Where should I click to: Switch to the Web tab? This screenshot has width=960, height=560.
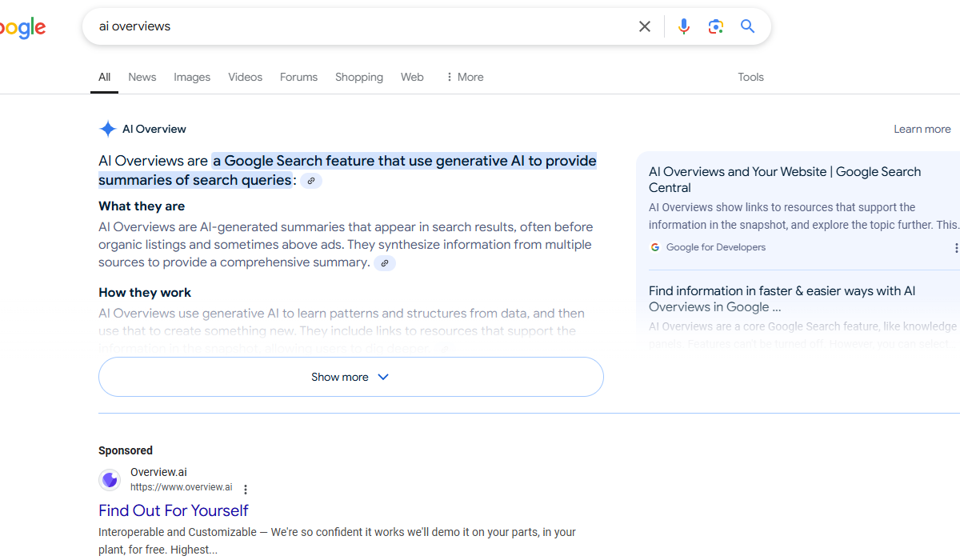(x=412, y=77)
